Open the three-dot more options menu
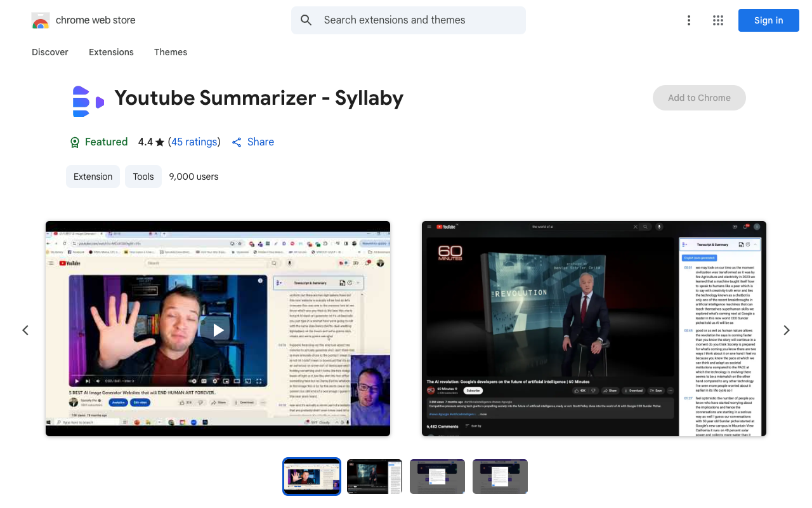Image resolution: width=812 pixels, height=508 pixels. (x=688, y=20)
